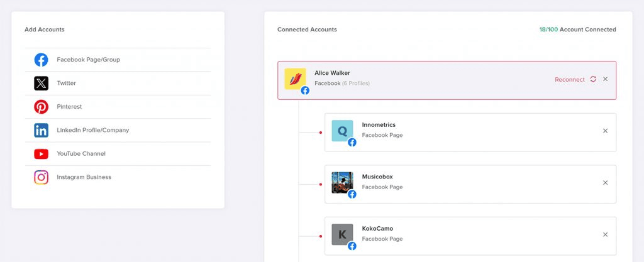Click Facebook badge on KokoCamo avatar
Screen dimensions: 644x262
352,246
